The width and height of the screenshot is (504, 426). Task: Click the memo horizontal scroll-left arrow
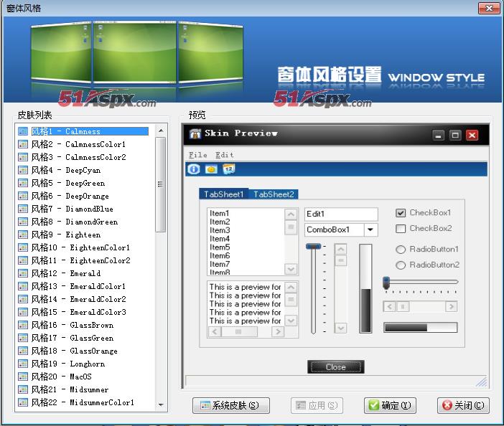(x=215, y=331)
